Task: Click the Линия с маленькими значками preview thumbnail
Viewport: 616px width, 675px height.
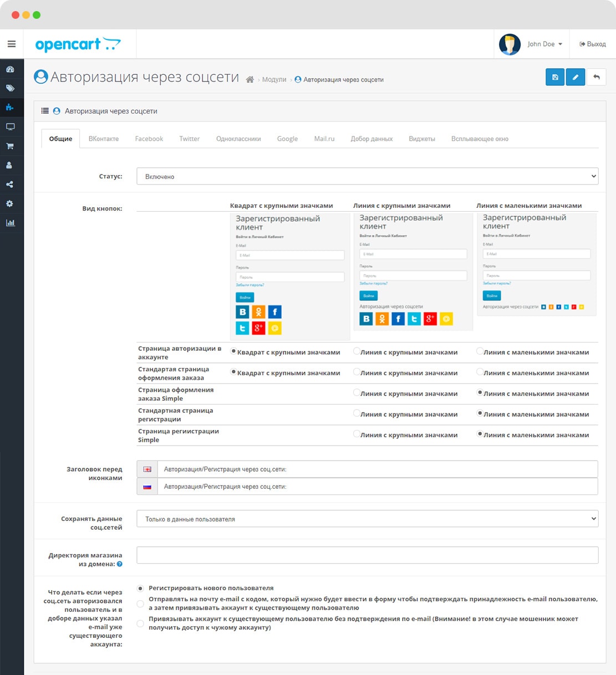Action: point(537,264)
